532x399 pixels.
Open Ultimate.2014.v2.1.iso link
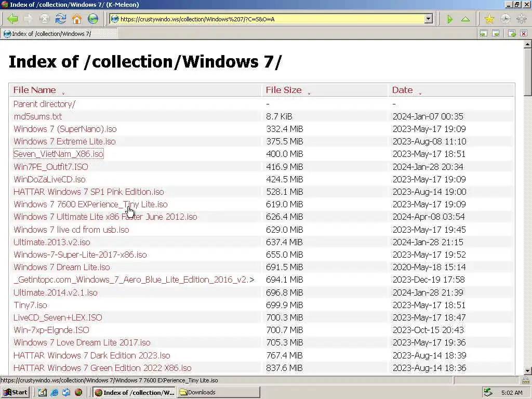coord(55,292)
